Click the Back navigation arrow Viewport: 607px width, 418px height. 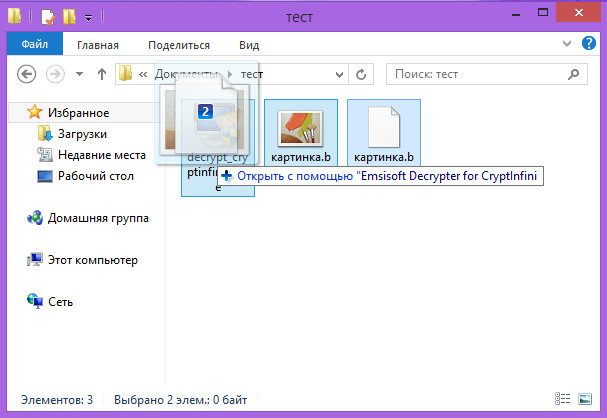coord(27,74)
